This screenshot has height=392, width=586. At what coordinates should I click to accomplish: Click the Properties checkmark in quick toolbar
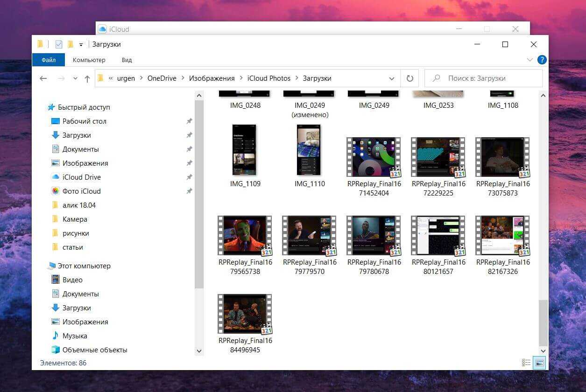59,44
